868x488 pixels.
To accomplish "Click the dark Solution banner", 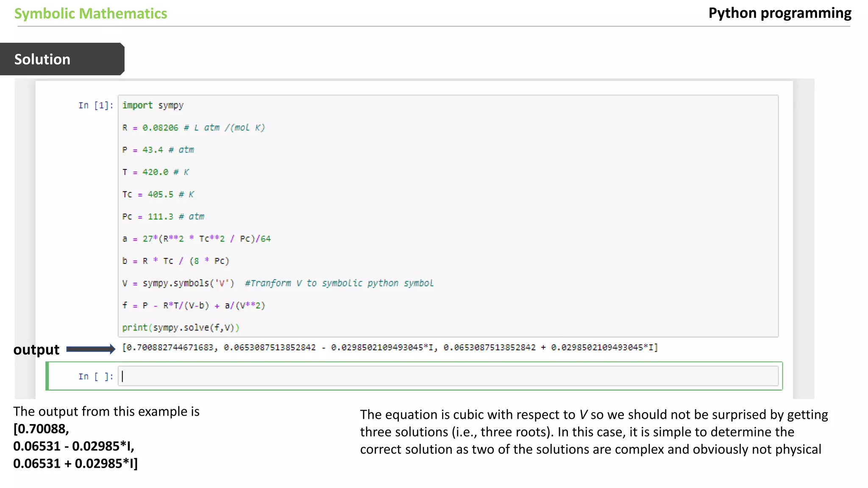I will [x=62, y=59].
